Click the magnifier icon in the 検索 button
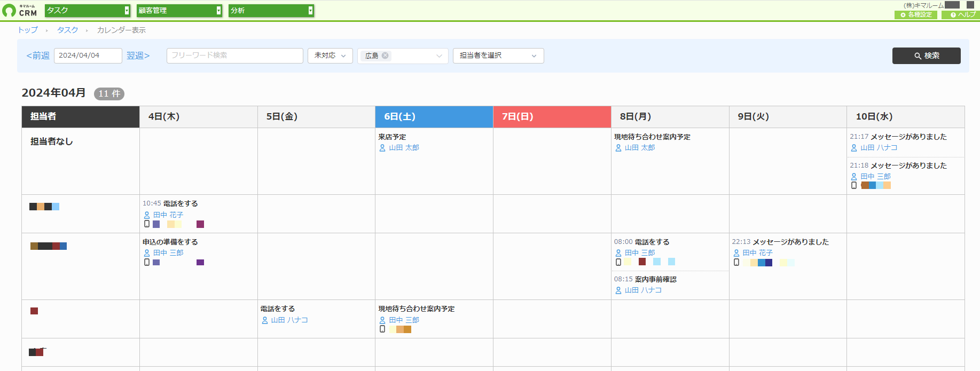The width and height of the screenshot is (980, 371). click(918, 56)
